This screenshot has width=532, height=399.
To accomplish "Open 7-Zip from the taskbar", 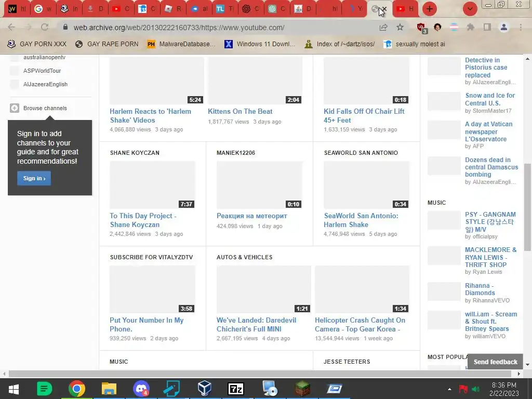I will click(236, 389).
